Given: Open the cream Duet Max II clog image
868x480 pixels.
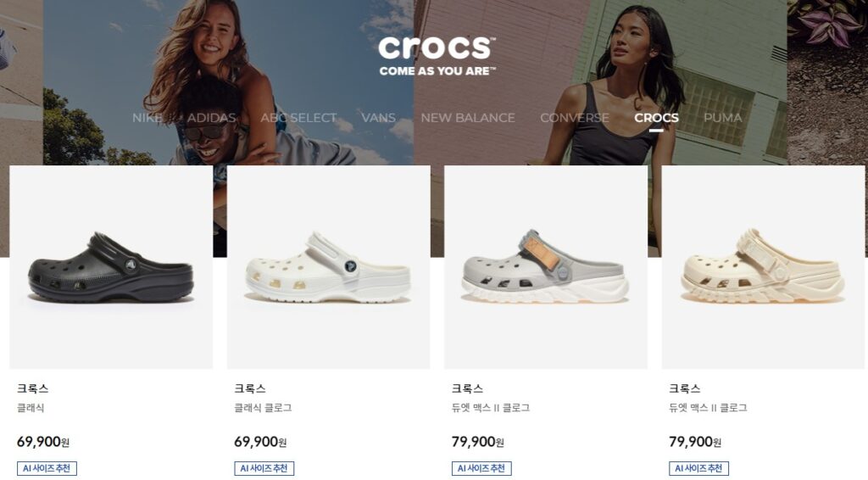Looking at the screenshot, I should (763, 267).
